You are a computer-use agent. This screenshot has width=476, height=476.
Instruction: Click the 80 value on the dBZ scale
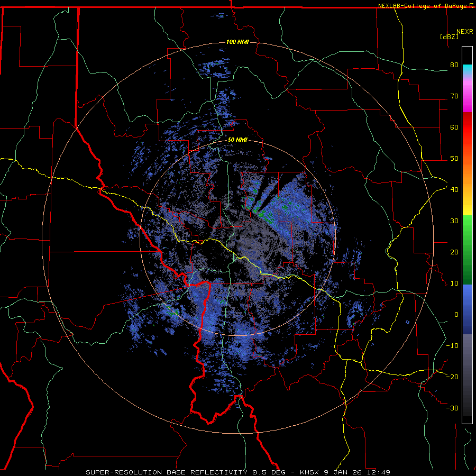(x=454, y=65)
